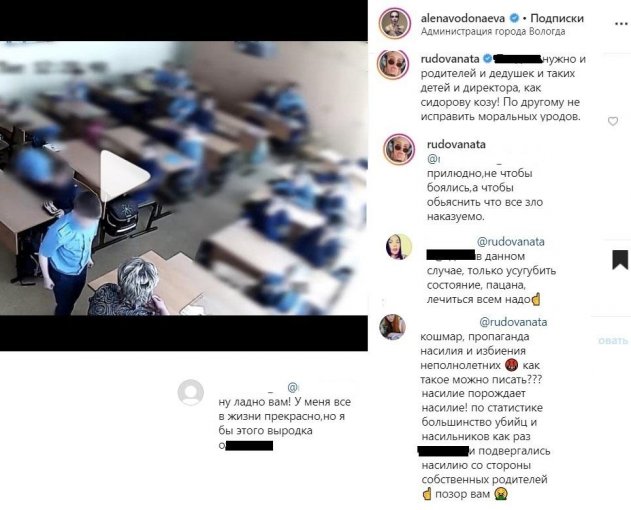
Task: Click the Подписки following button
Action: pyautogui.click(x=557, y=18)
